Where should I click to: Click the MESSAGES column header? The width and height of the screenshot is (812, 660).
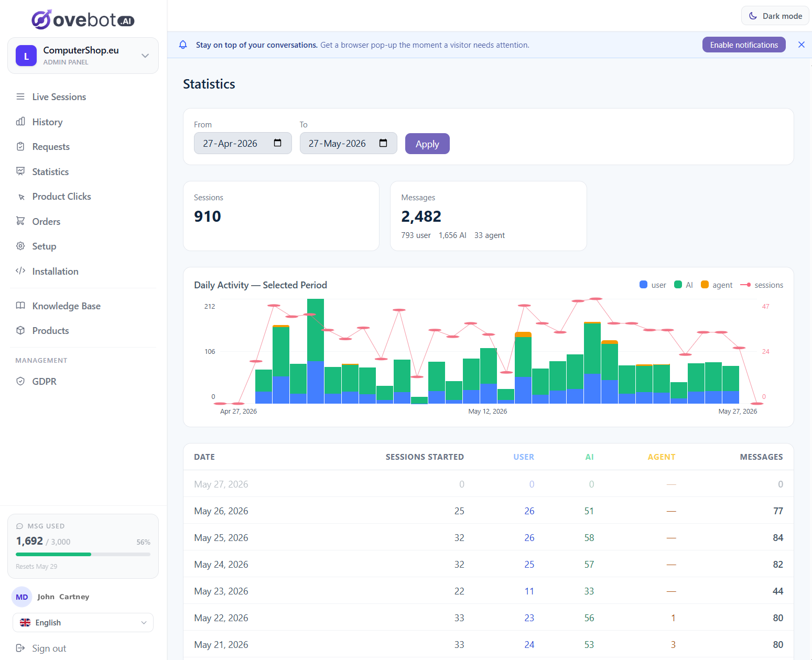tap(761, 457)
